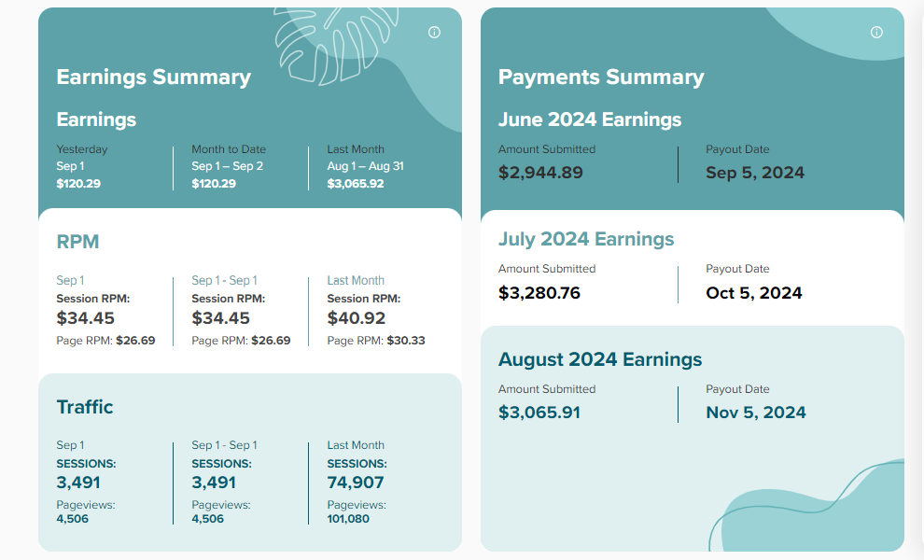Click the Last Month sessions count 74,907
Image resolution: width=924 pixels, height=560 pixels.
356,483
